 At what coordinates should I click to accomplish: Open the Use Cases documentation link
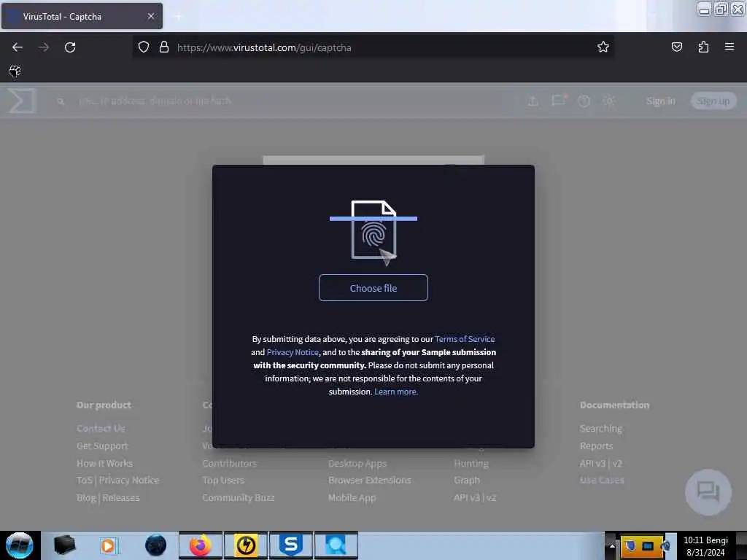[x=602, y=480]
